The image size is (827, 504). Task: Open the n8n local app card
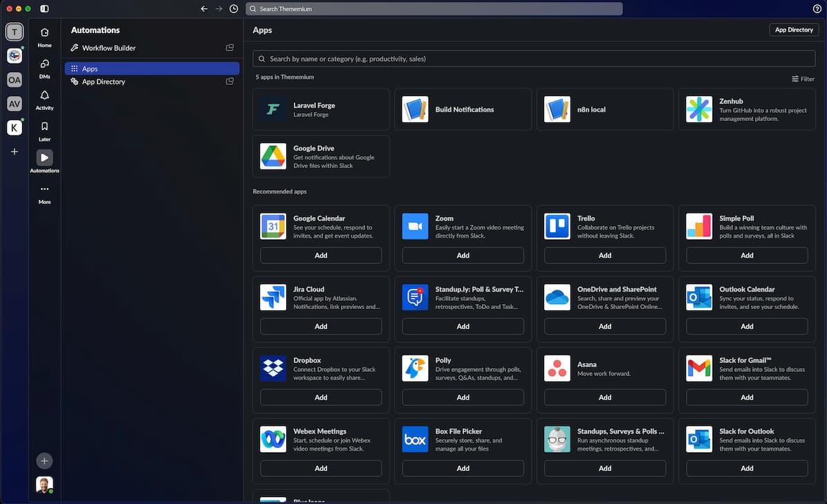(x=605, y=109)
